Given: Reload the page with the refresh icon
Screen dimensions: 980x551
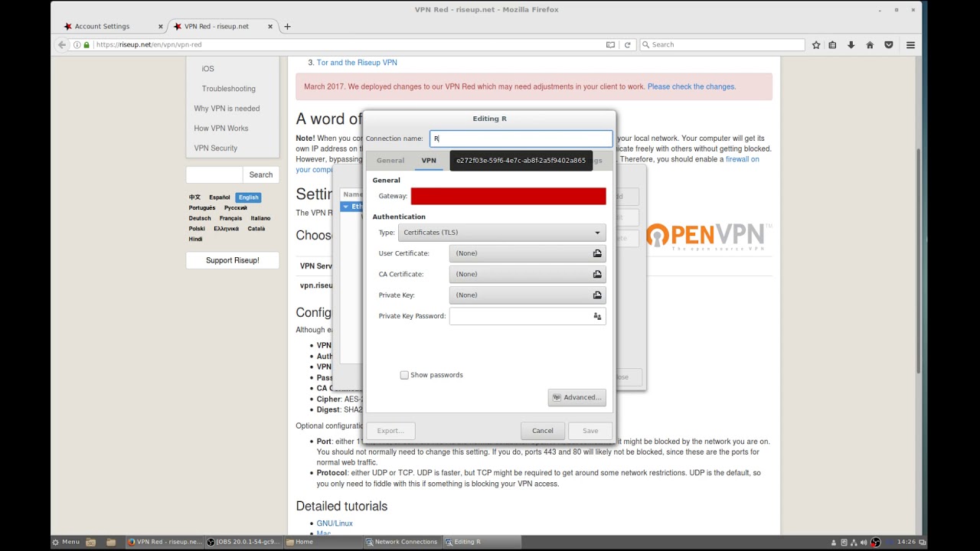Looking at the screenshot, I should click(x=627, y=45).
